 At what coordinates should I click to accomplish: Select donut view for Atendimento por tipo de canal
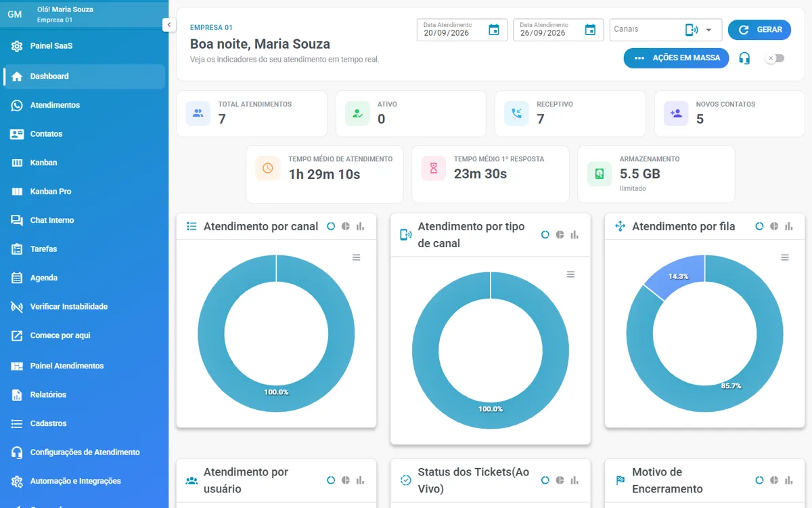pyautogui.click(x=545, y=235)
